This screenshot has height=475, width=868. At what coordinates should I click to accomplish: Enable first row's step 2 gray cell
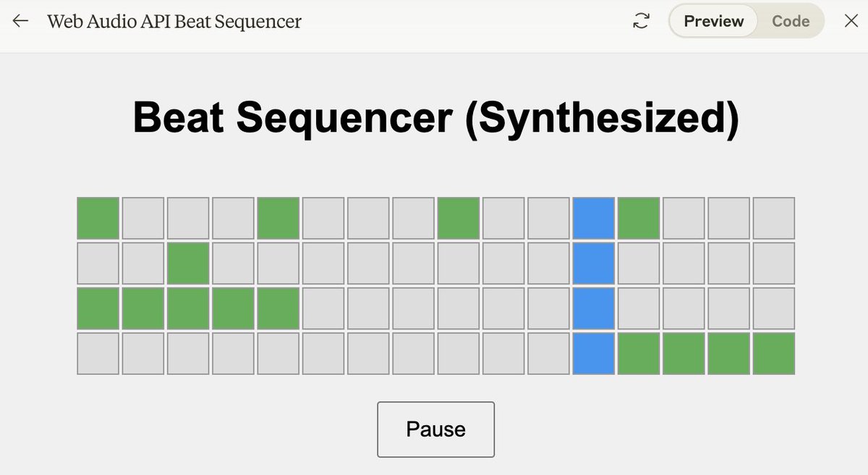click(143, 218)
